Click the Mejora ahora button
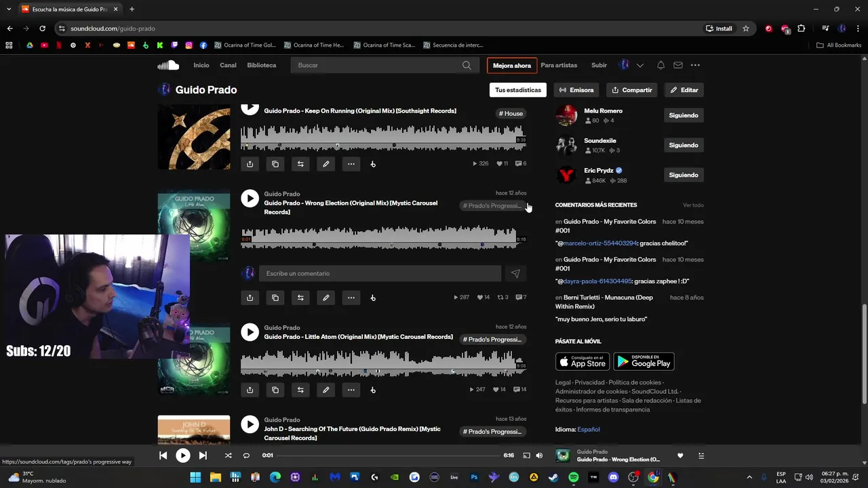 pos(512,66)
